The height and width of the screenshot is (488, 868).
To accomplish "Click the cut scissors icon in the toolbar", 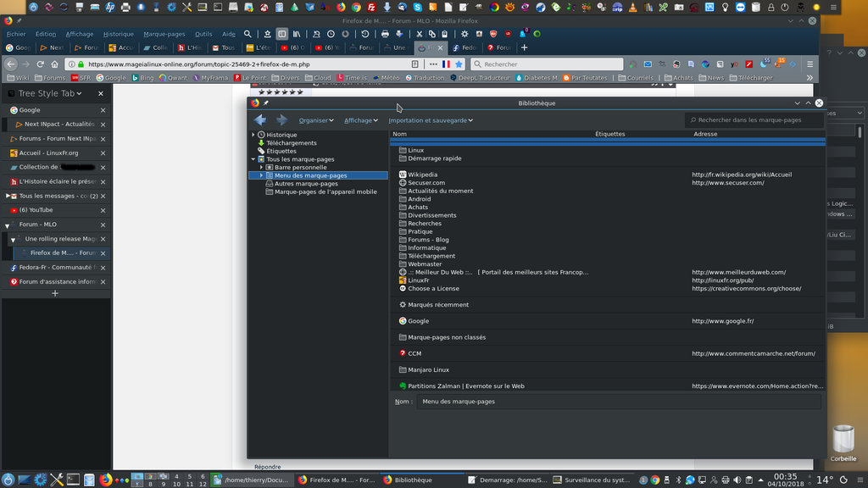I will coord(419,34).
